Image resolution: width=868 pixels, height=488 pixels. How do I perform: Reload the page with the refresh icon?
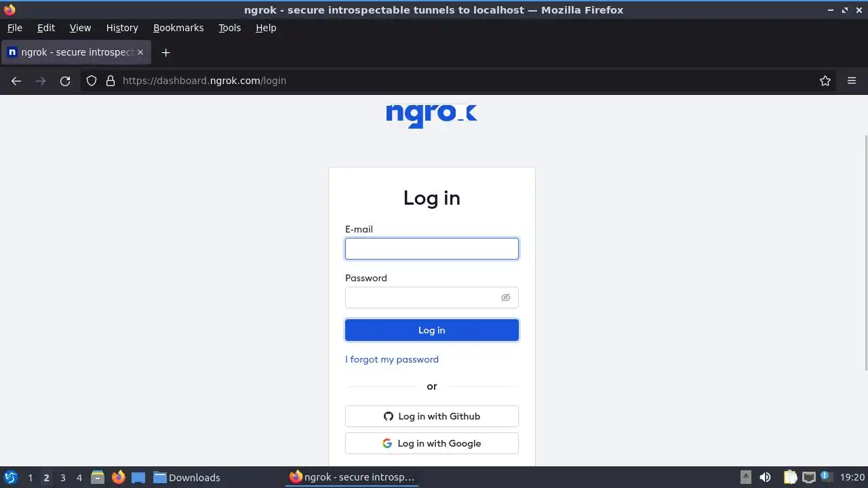pyautogui.click(x=65, y=81)
